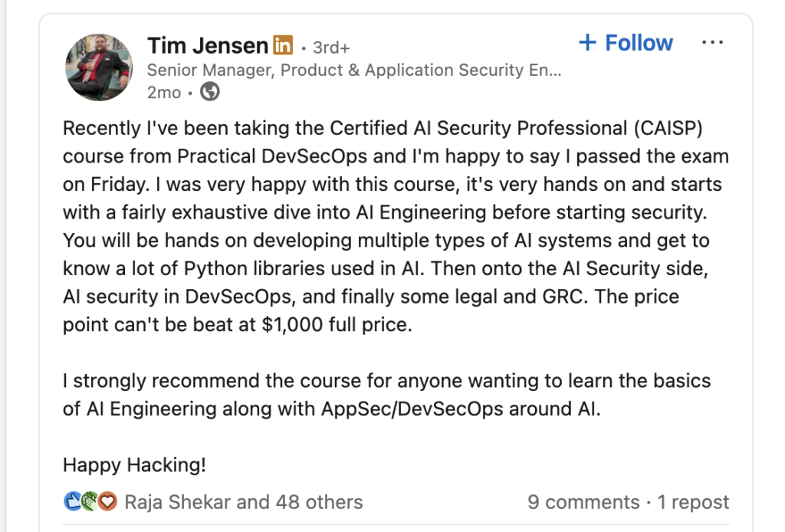785x532 pixels.
Task: Open the Senior Manager headline text
Action: pyautogui.click(x=354, y=70)
